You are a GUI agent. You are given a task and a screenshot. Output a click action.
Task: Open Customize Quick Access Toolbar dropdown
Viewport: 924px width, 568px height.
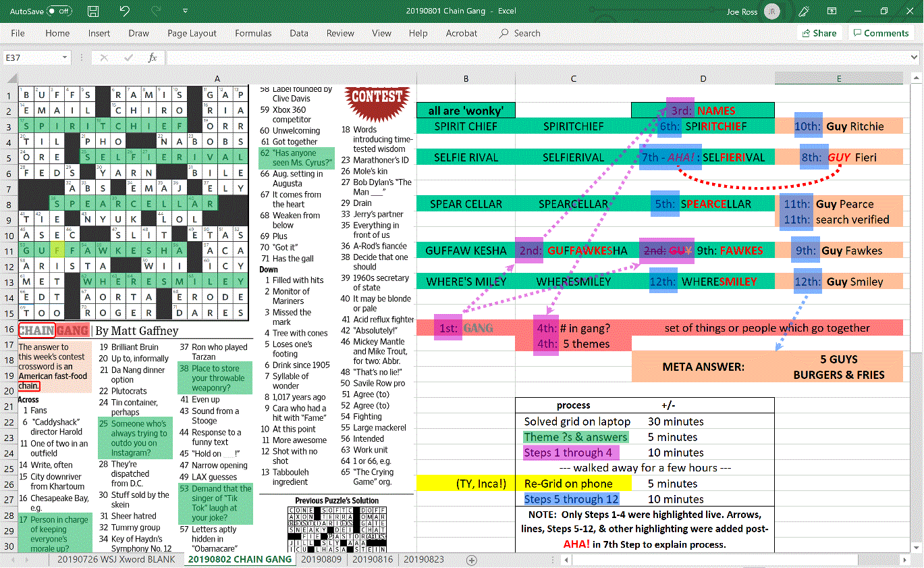186,11
